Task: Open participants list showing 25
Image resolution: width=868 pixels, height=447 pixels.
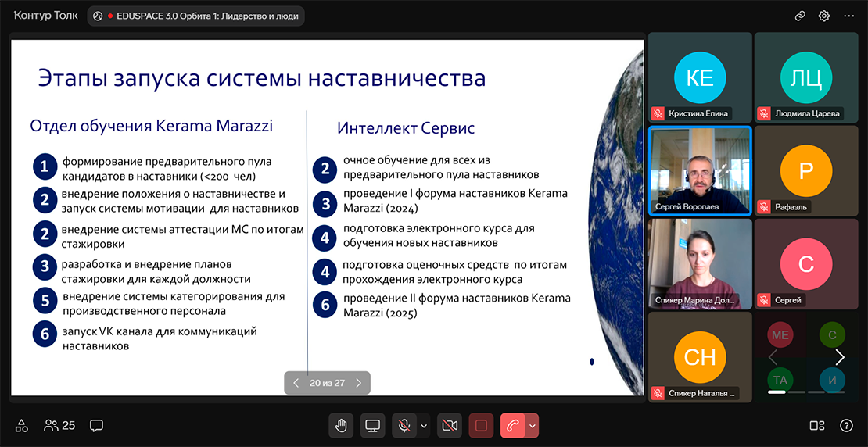Action: coord(59,425)
